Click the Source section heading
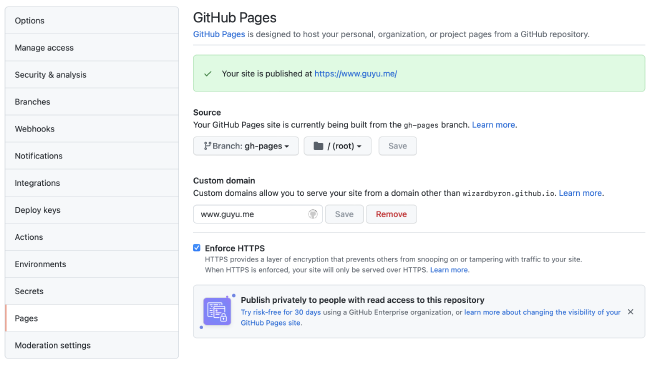 pos(207,112)
